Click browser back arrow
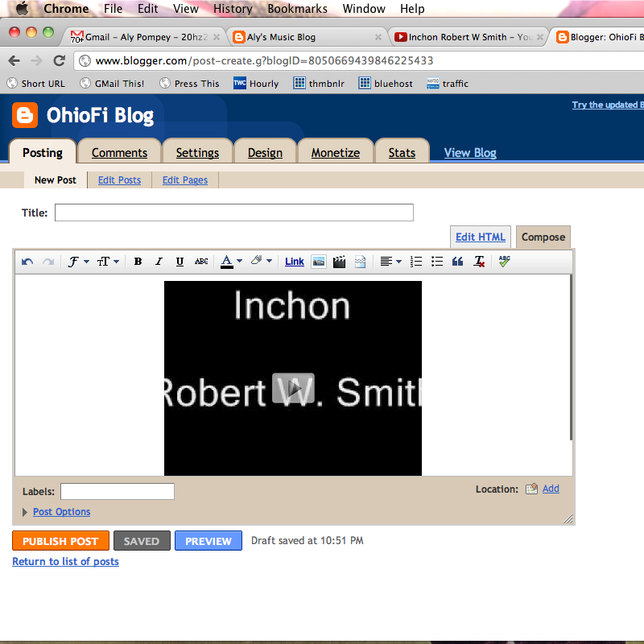This screenshot has width=644, height=644. (x=14, y=61)
